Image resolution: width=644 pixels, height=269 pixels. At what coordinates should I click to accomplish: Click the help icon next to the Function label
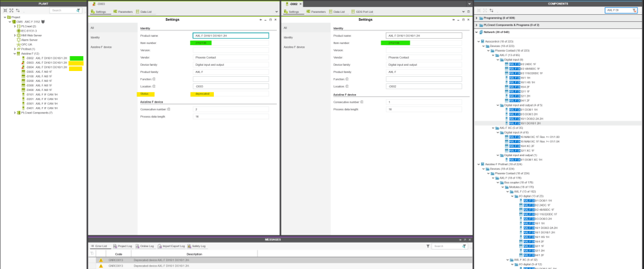point(154,79)
